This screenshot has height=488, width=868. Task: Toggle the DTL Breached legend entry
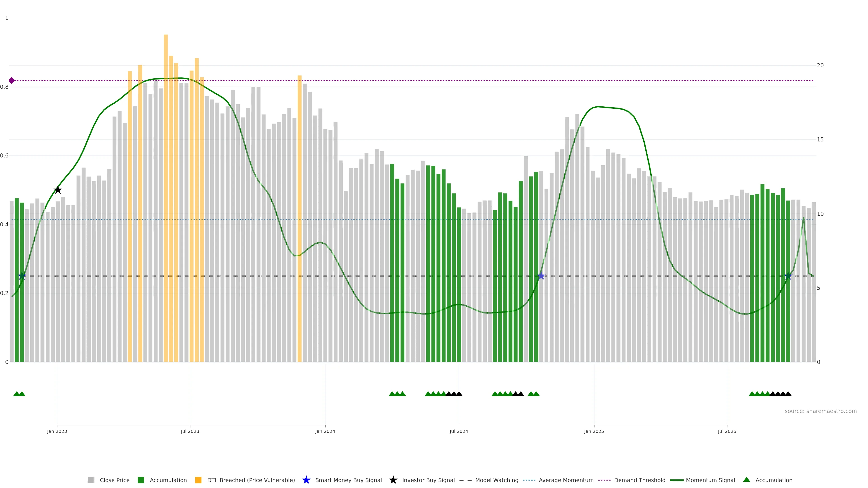tap(251, 480)
